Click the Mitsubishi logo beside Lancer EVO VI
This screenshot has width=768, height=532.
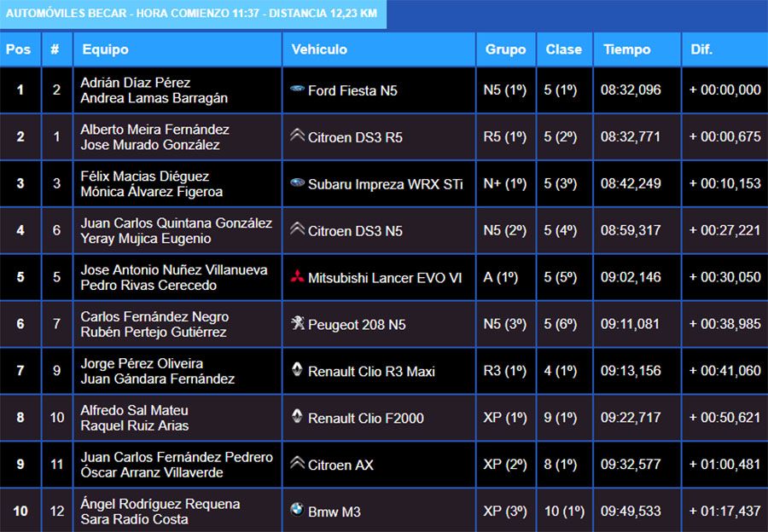pyautogui.click(x=297, y=276)
